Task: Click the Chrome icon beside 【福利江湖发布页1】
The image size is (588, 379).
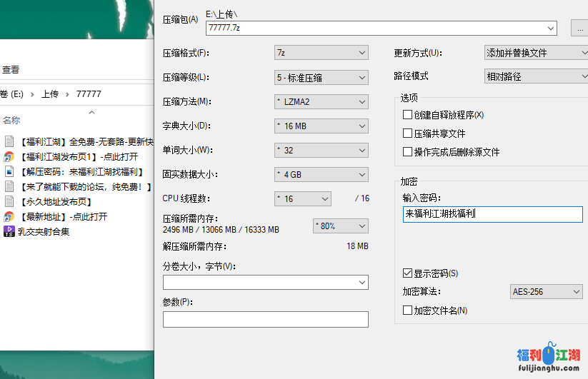Action: pyautogui.click(x=9, y=156)
